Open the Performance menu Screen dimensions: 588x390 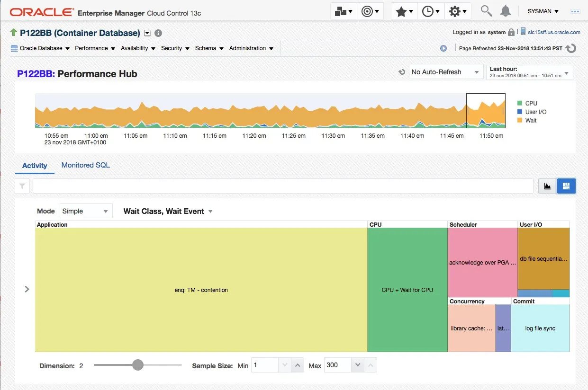pos(95,48)
